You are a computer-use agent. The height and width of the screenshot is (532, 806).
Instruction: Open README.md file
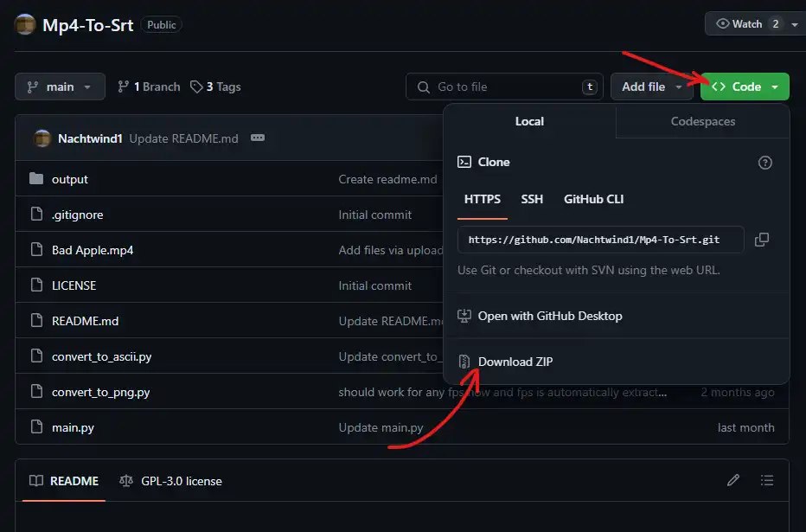click(x=85, y=321)
